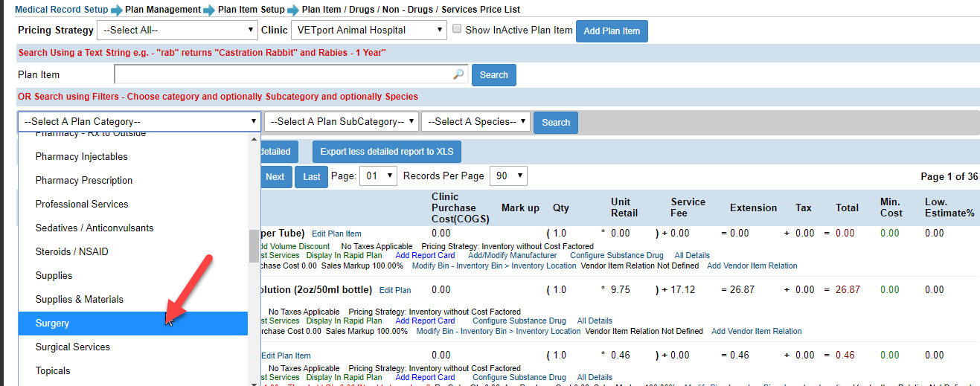Open Modify Bin link in per Tube row
The width and height of the screenshot is (980, 386).
click(494, 266)
